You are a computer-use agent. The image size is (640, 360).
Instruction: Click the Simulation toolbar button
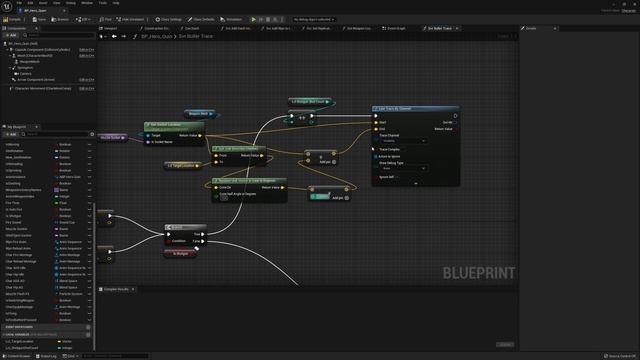click(x=231, y=19)
